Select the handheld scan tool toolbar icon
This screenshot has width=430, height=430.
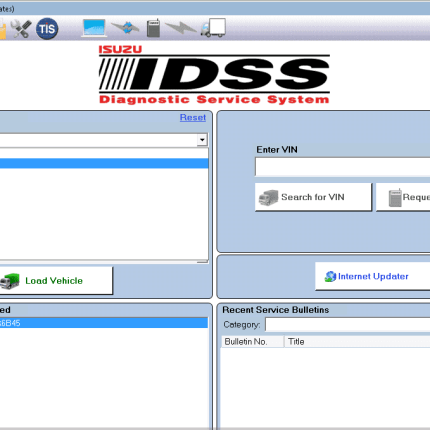coord(153,28)
